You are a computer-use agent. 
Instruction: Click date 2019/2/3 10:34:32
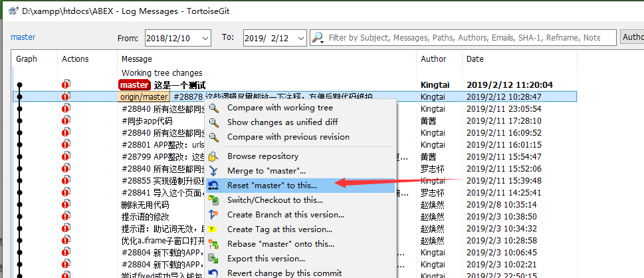pyautogui.click(x=502, y=228)
